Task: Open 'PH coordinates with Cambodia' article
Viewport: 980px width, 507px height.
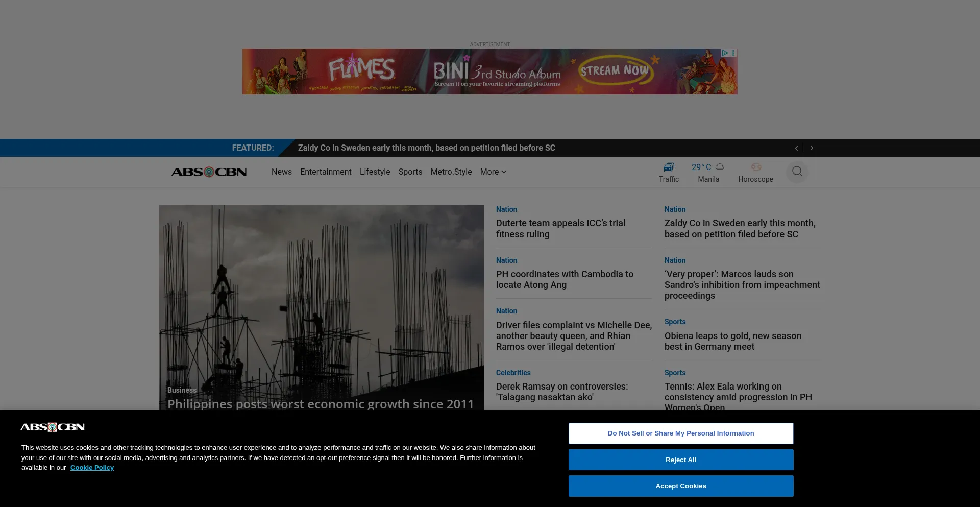Action: click(565, 279)
